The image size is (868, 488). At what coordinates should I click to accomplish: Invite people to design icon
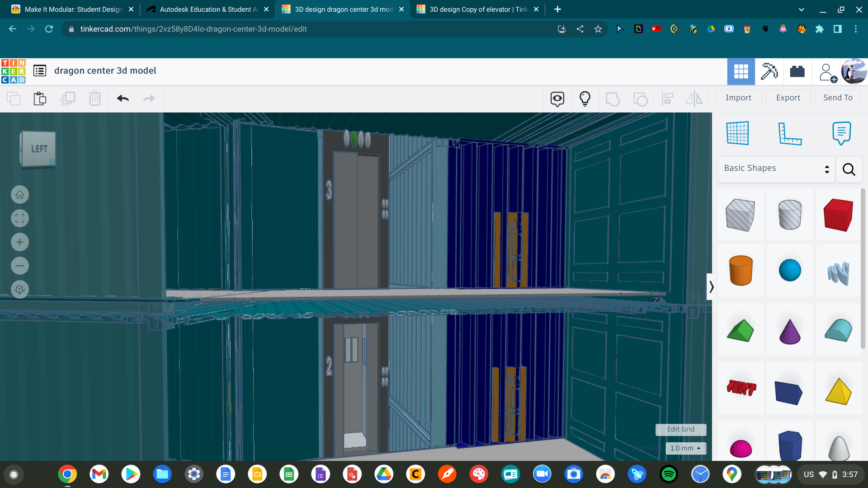tap(827, 72)
